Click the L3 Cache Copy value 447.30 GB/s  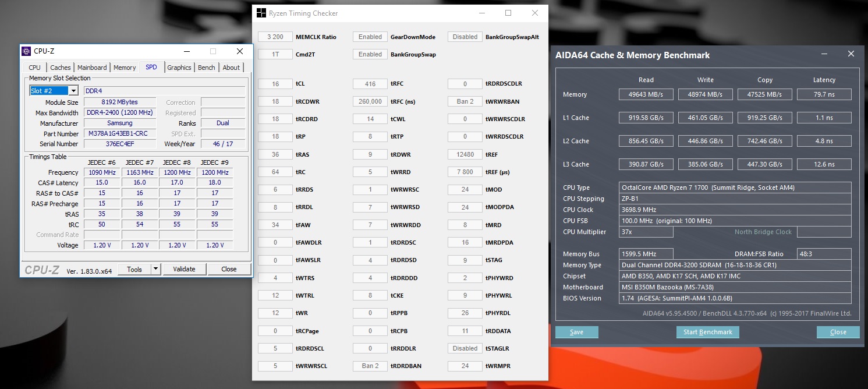(x=765, y=164)
